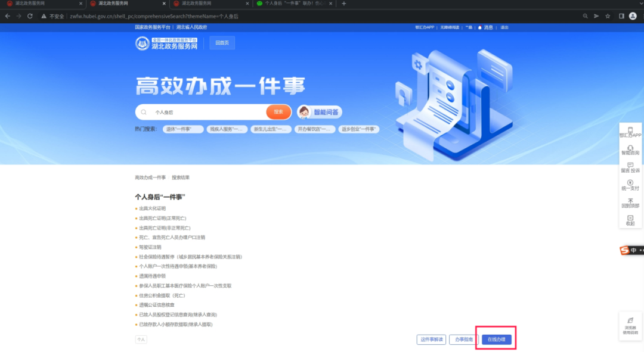The image size is (644, 352).
Task: Click the 送件事解读 button
Action: click(x=431, y=338)
